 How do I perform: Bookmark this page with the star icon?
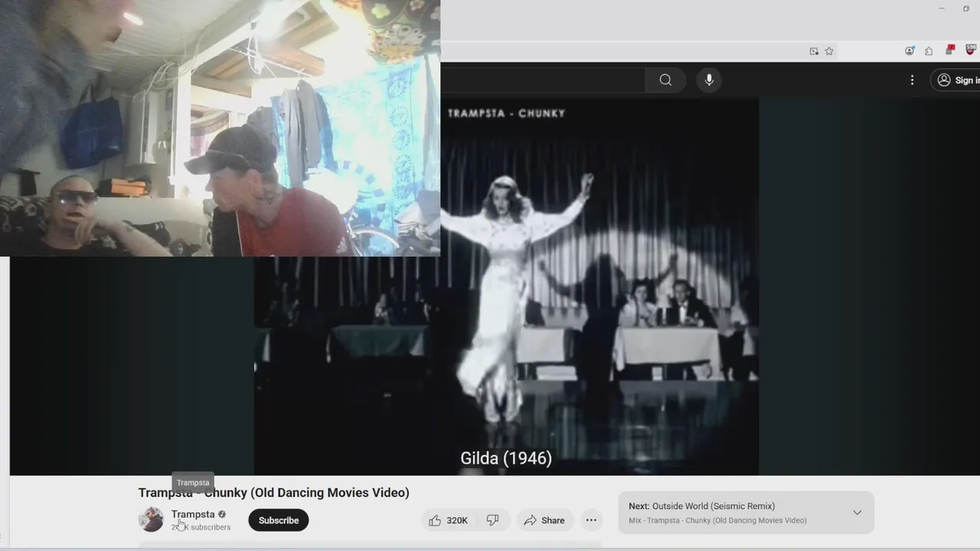pos(829,51)
